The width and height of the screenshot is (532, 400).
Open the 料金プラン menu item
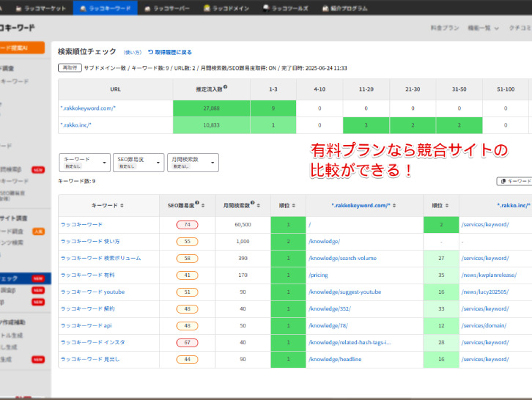[445, 28]
